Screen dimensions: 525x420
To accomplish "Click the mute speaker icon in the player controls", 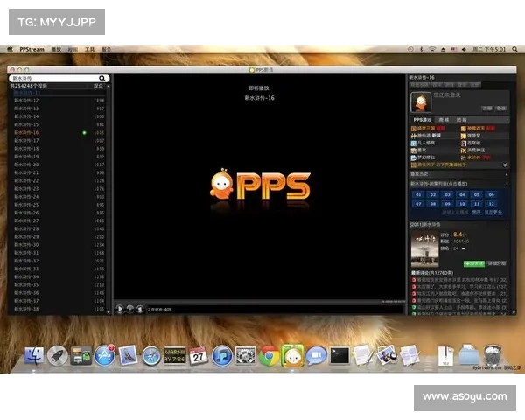I will click(140, 309).
